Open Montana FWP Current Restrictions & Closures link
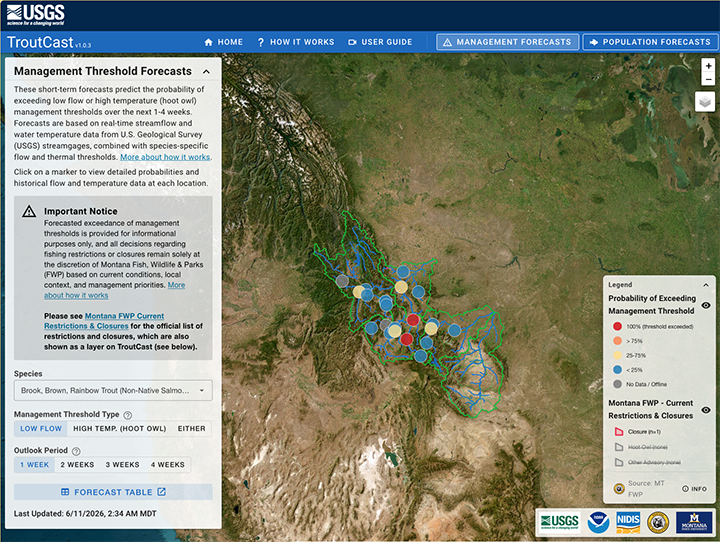 click(x=104, y=321)
